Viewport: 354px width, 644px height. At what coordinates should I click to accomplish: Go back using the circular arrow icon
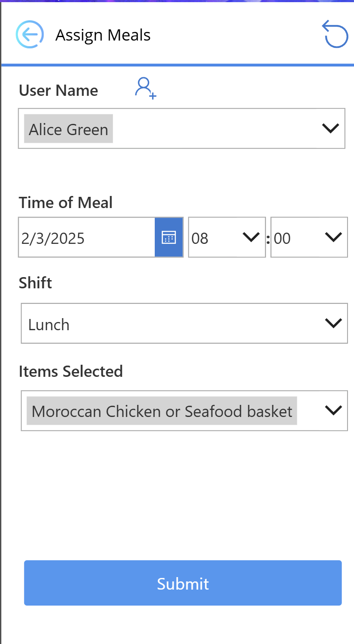[x=30, y=35]
